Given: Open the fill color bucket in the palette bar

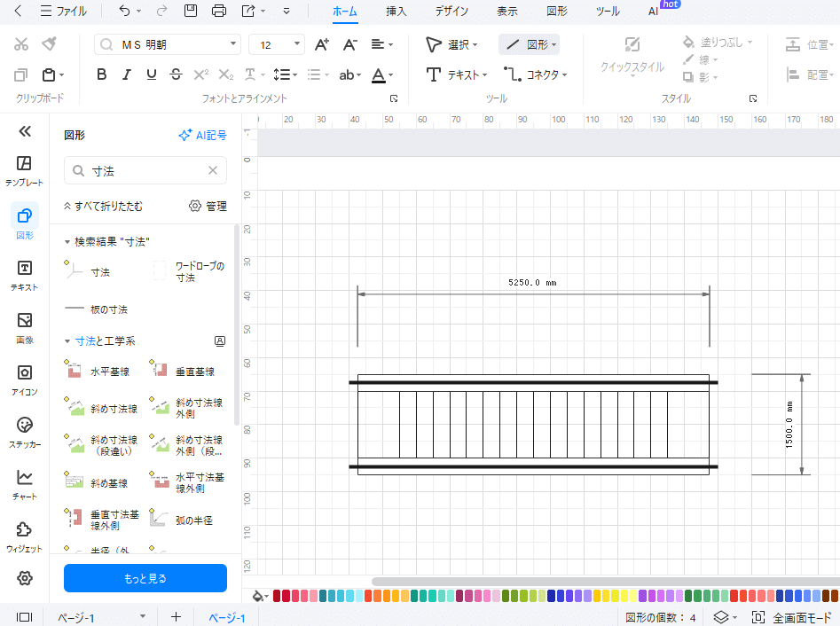Looking at the screenshot, I should coord(260,596).
